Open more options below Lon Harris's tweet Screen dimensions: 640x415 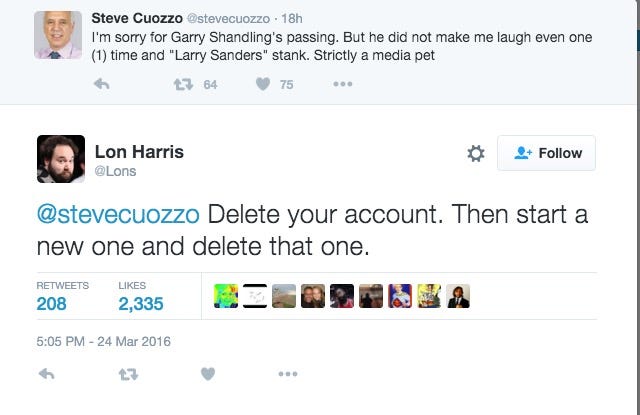(x=288, y=374)
